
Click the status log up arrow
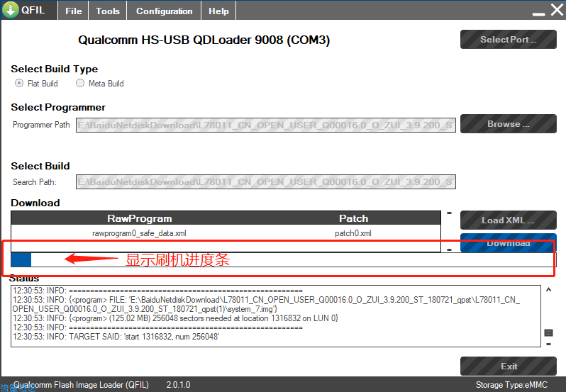tap(549, 290)
